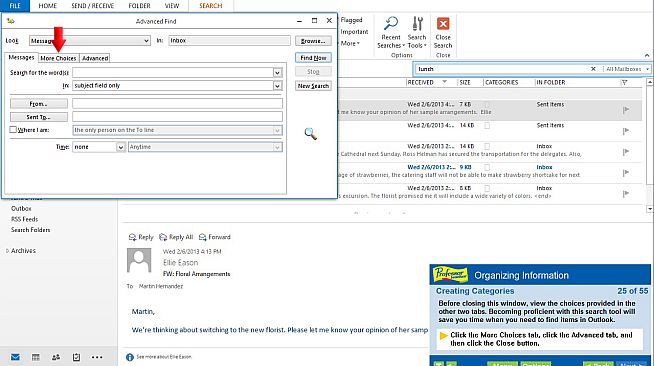
Task: Switch to the More Choices tab
Action: [x=58, y=58]
